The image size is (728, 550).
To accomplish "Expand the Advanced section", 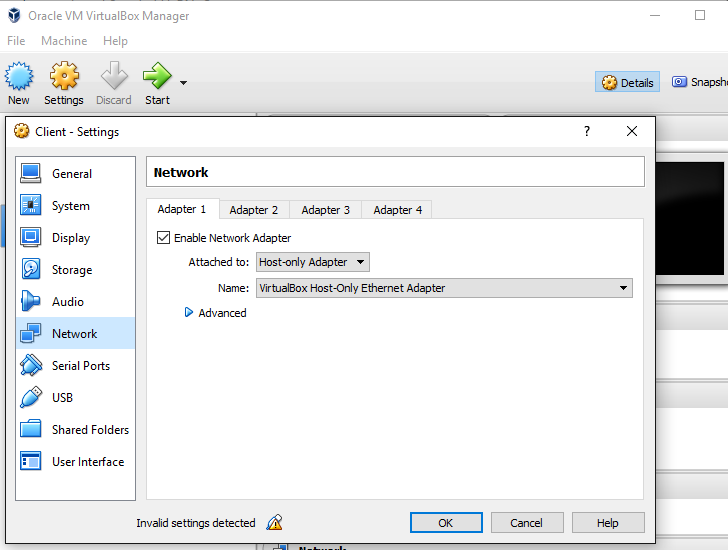I will click(x=215, y=313).
